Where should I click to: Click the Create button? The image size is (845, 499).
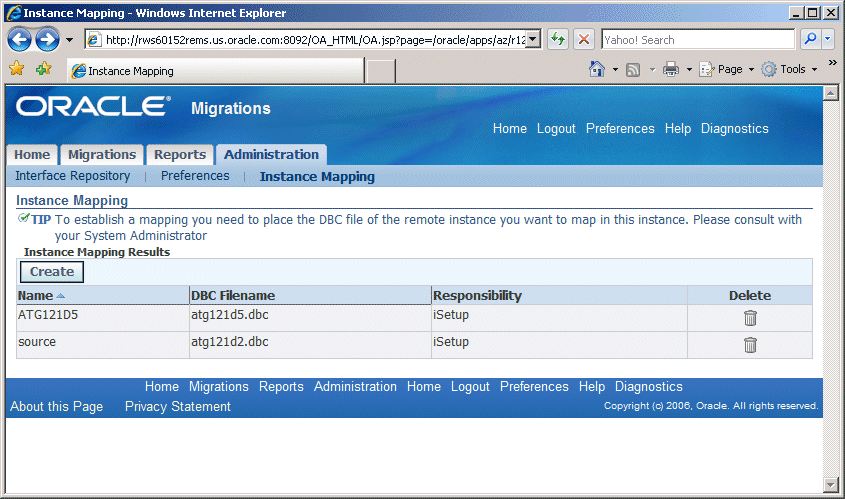pos(52,272)
